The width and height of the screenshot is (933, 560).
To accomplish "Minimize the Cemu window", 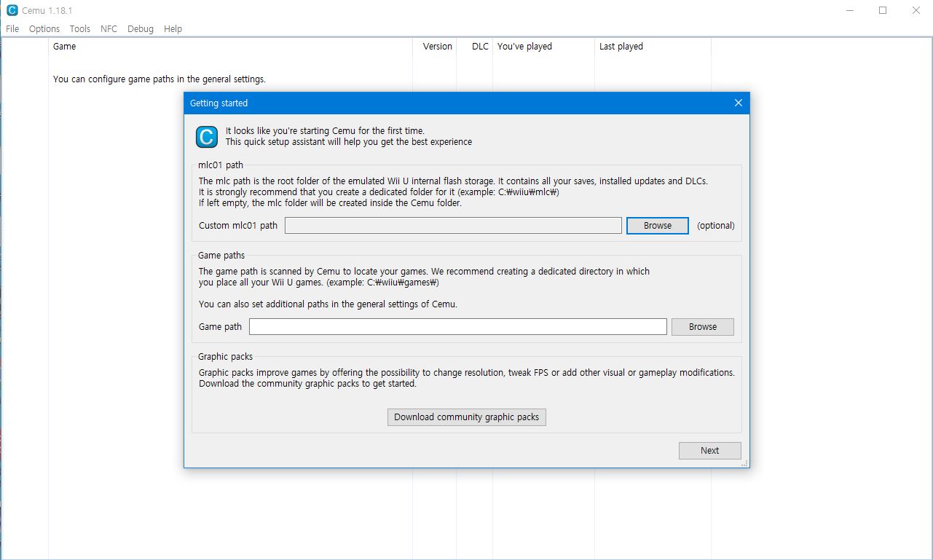I will click(849, 10).
